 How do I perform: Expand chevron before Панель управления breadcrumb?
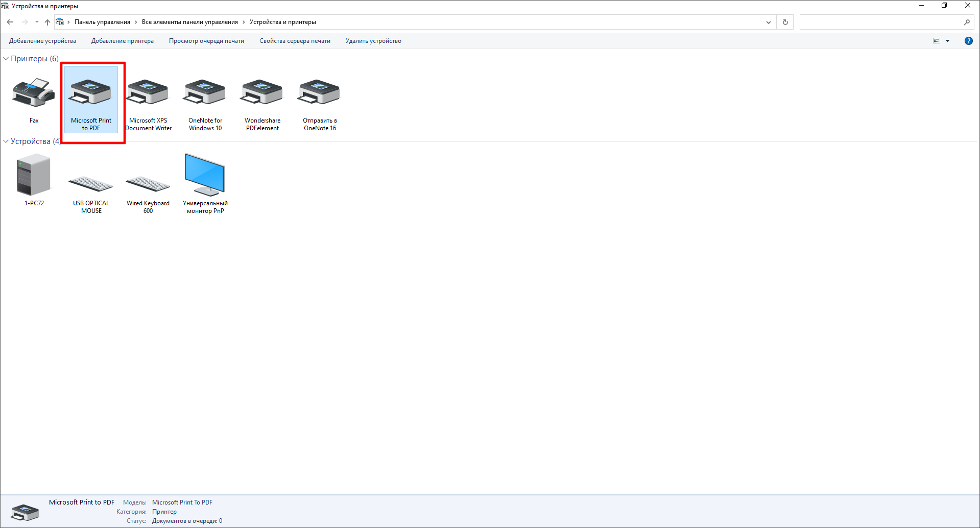tap(68, 22)
